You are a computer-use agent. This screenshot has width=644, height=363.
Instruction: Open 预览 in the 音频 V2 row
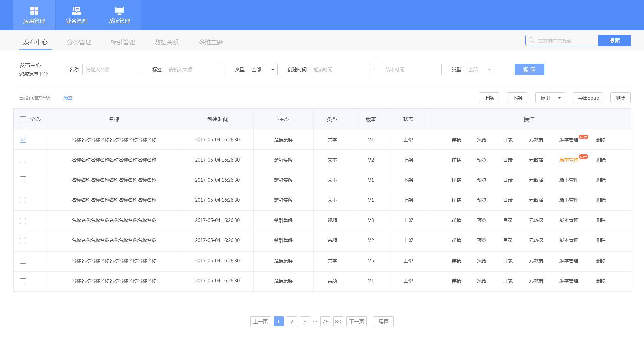point(482,240)
